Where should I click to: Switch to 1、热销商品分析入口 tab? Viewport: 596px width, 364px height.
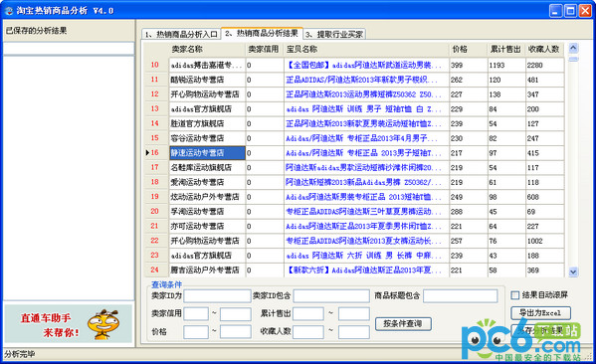coord(181,34)
